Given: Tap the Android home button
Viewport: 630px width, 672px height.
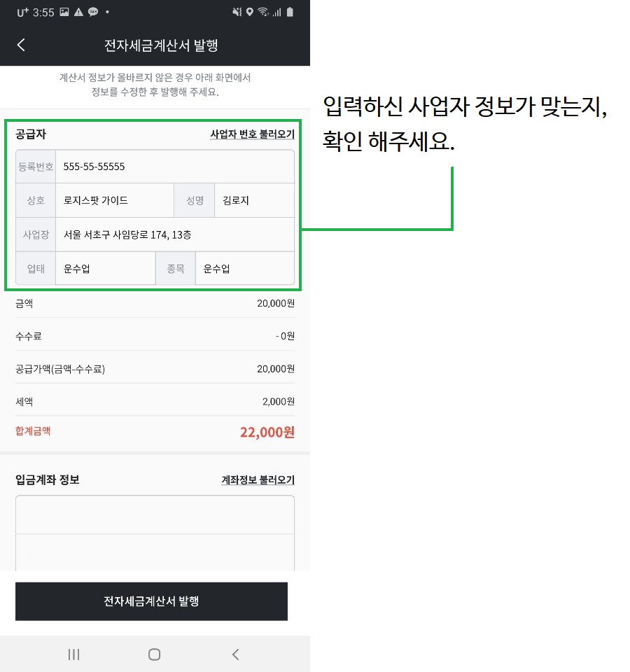Looking at the screenshot, I should (x=154, y=654).
